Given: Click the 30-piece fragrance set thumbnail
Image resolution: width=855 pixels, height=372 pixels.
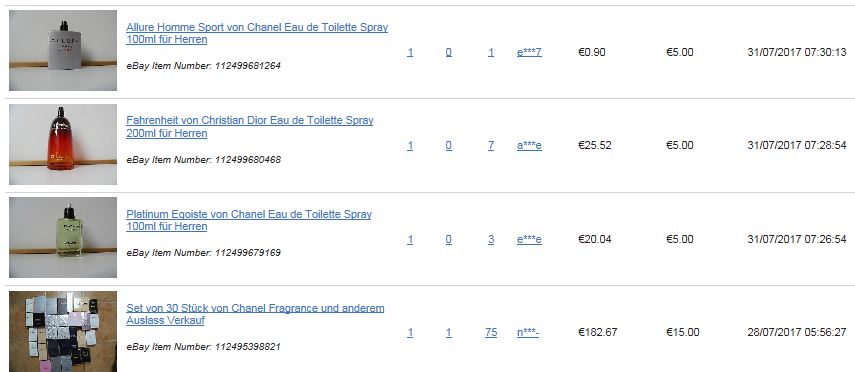Looking at the screenshot, I should (63, 331).
